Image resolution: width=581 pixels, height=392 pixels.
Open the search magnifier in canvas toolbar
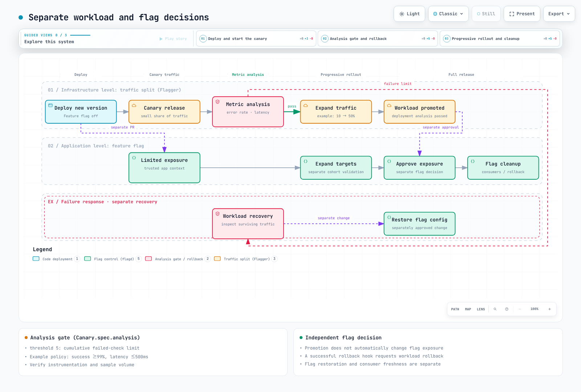coord(495,309)
